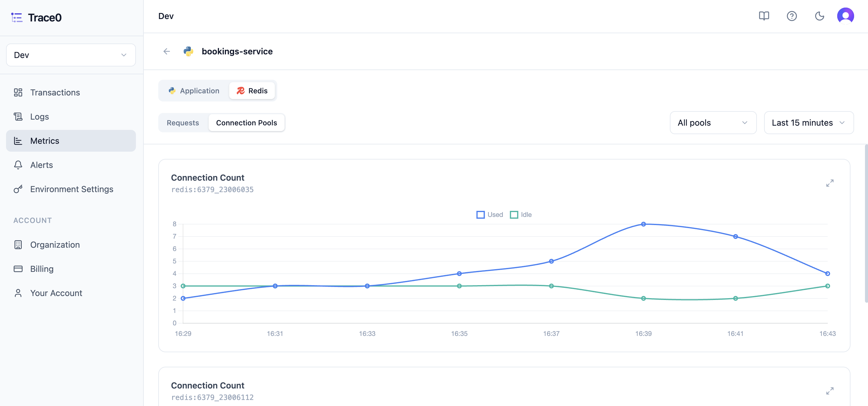Toggle dark mode moon icon
The width and height of the screenshot is (868, 406).
(819, 16)
